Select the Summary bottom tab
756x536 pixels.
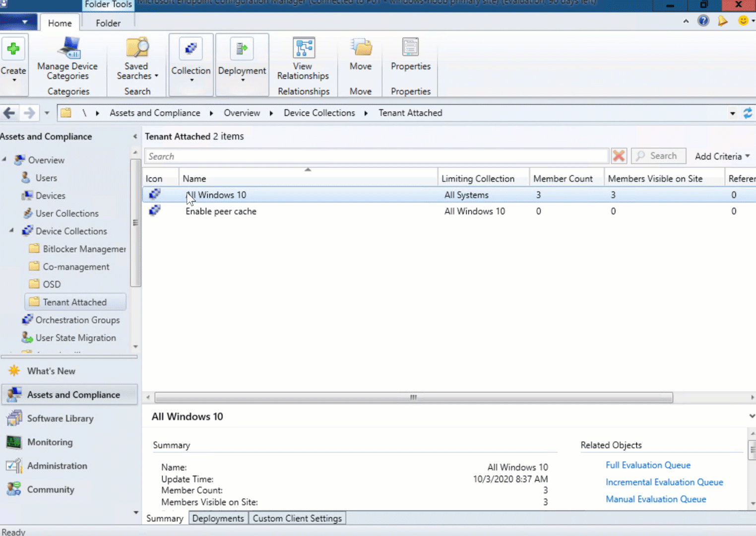coord(165,518)
